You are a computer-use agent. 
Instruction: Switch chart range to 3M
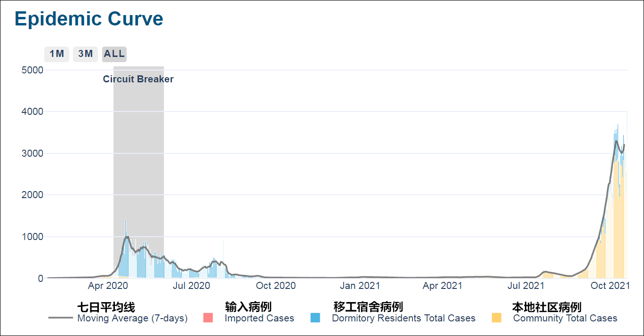[85, 54]
